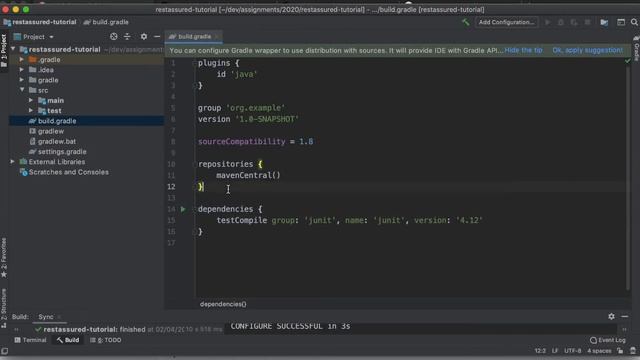Click the inspector face icon in status bar
This screenshot has height=360, width=640.
(x=633, y=351)
